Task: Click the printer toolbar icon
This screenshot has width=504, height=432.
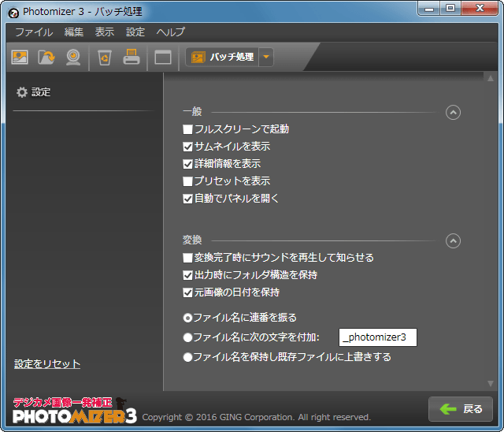Action: (x=132, y=57)
